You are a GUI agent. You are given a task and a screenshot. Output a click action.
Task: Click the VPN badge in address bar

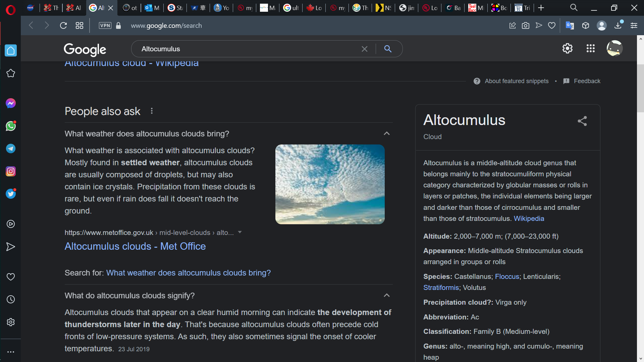point(105,25)
